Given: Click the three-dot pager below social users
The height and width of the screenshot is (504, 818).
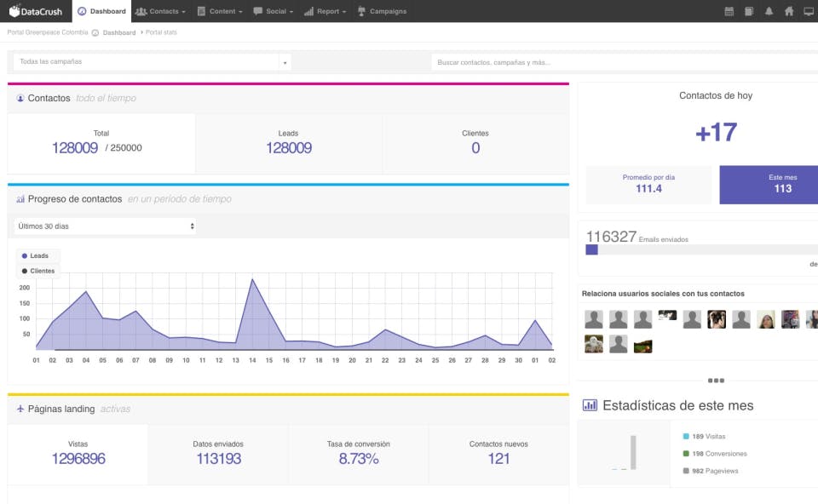Looking at the screenshot, I should [716, 381].
